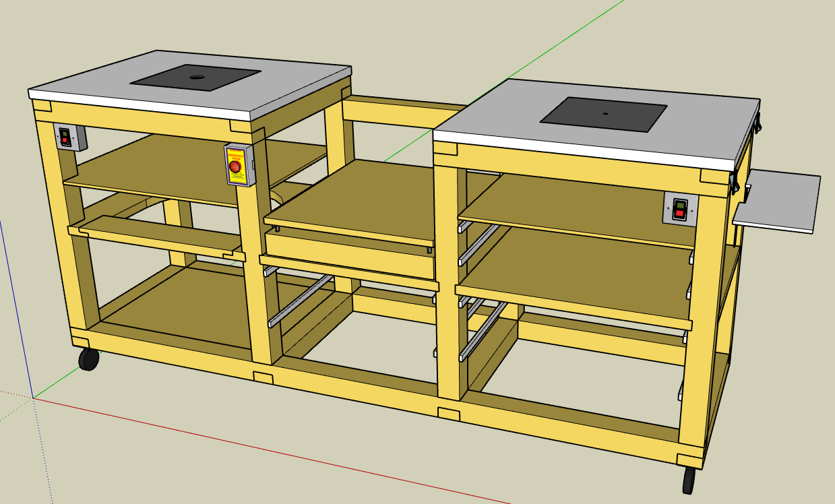Select the gray fold-out side shelf

780,201
